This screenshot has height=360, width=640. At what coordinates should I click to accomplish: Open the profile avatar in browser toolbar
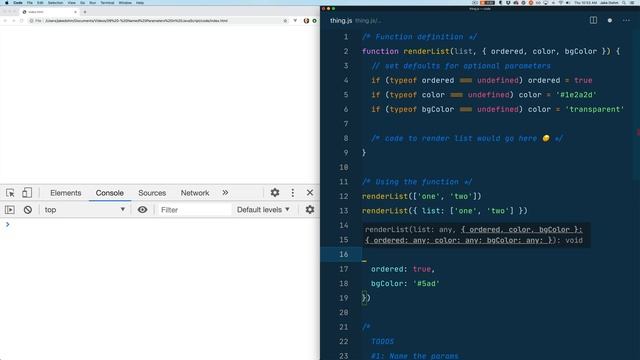306,20
